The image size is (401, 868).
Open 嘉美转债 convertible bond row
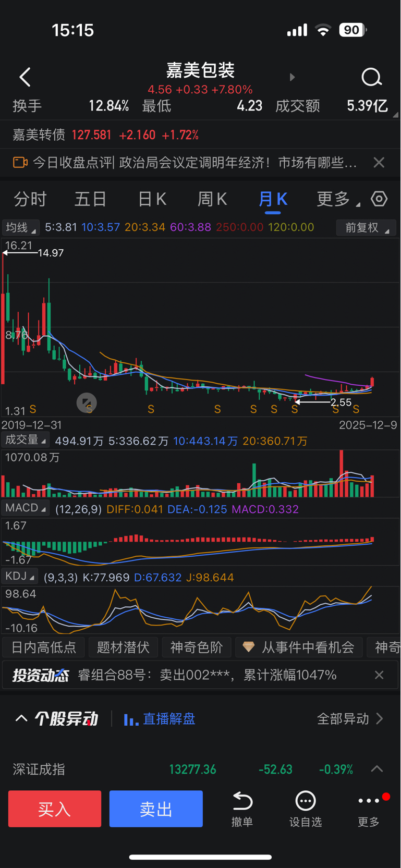tap(200, 135)
